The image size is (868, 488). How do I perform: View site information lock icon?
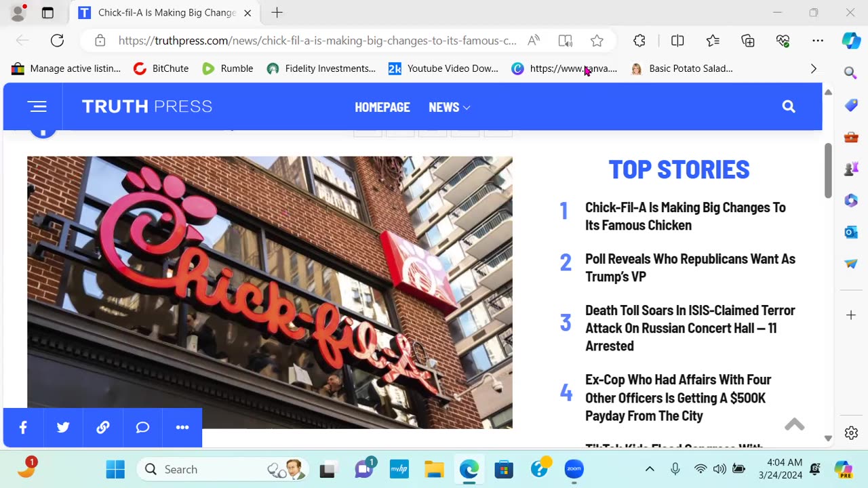100,41
